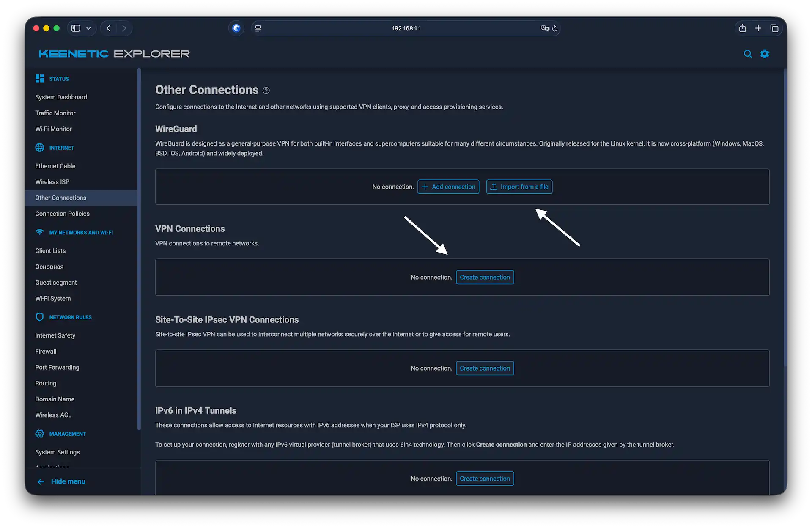
Task: Reload the page in the address bar
Action: [555, 28]
